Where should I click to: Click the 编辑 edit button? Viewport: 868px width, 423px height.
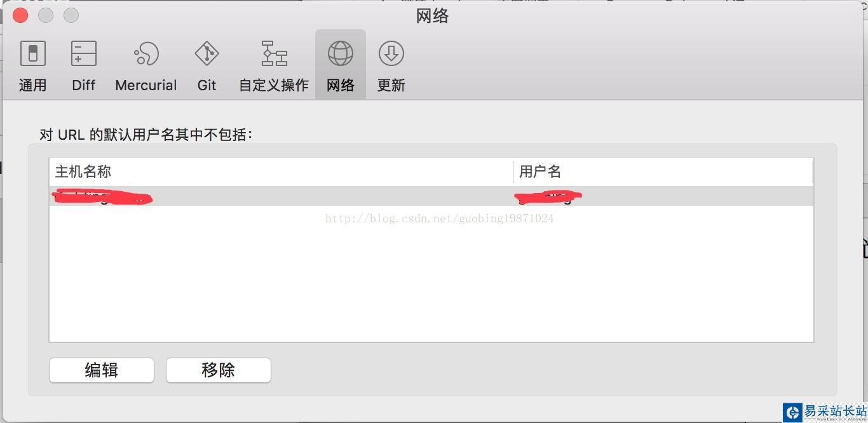point(102,370)
